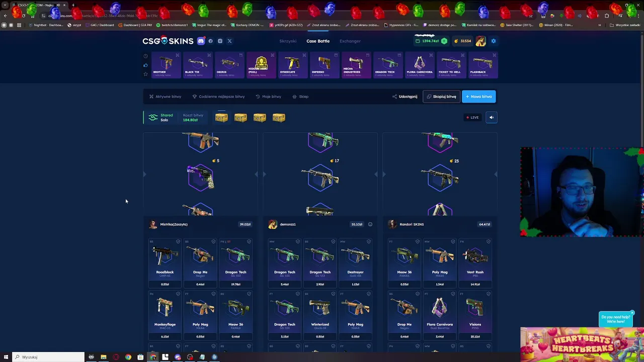Show favorite drops with the star icon
This screenshot has height=362, width=644.
(146, 74)
